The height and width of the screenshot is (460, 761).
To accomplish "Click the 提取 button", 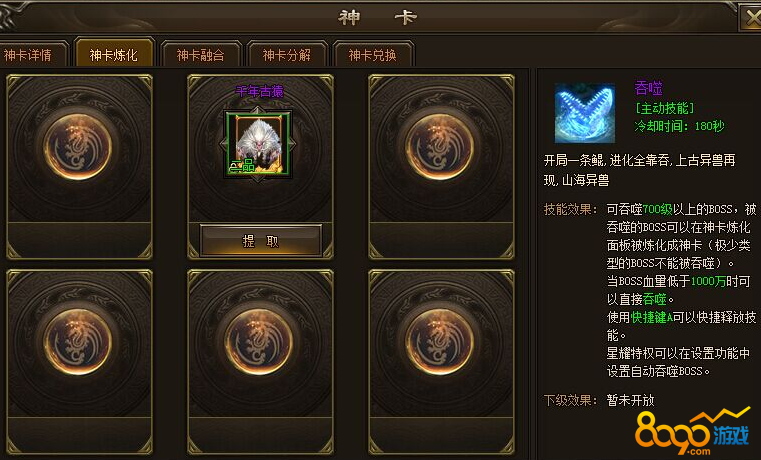I will (x=261, y=241).
